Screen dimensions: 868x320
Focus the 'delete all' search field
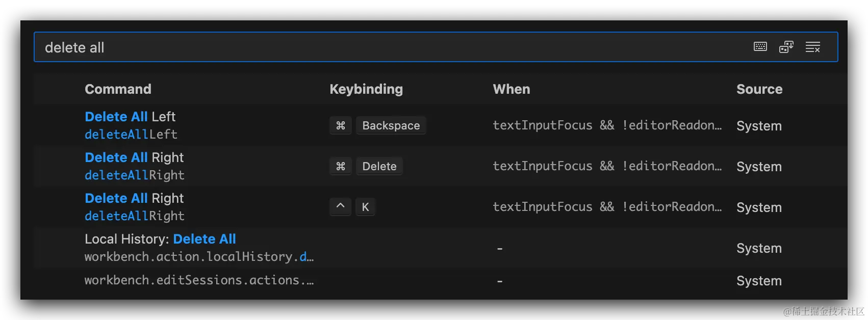pos(357,47)
